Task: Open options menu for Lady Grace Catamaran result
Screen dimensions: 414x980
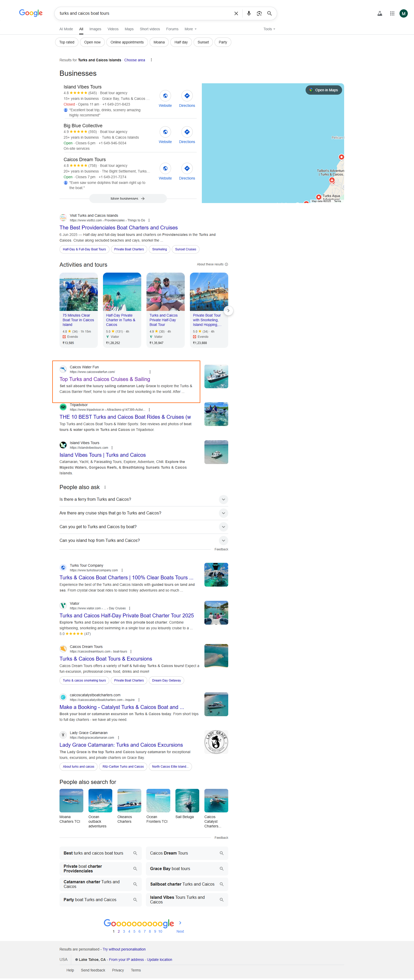Action: pos(118,738)
